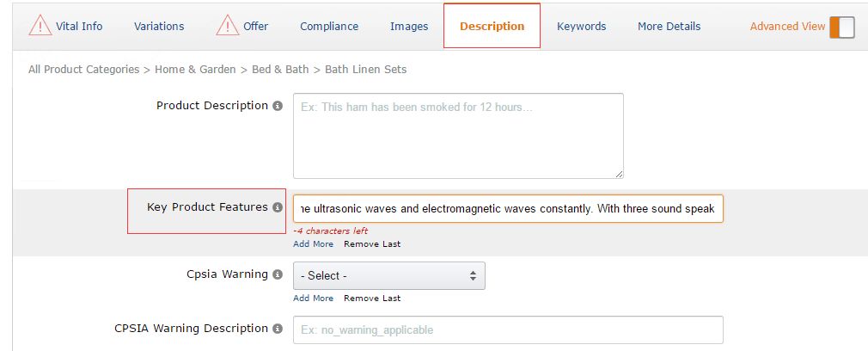Click the Vital Info warning triangle icon
The width and height of the screenshot is (868, 351).
coord(40,26)
